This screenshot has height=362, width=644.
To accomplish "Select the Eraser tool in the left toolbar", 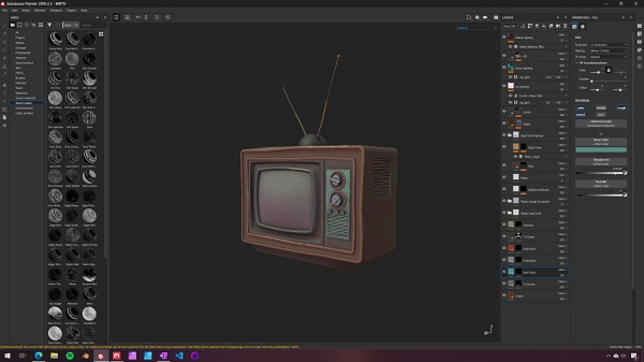I will (x=4, y=35).
